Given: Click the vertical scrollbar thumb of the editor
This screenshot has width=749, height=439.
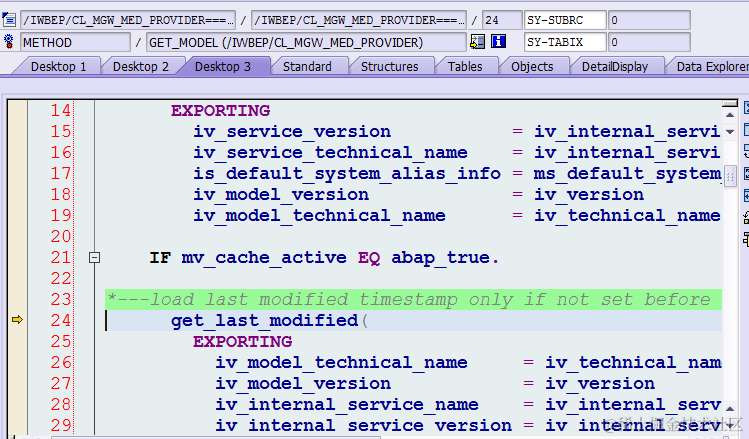Looking at the screenshot, I should [x=730, y=177].
